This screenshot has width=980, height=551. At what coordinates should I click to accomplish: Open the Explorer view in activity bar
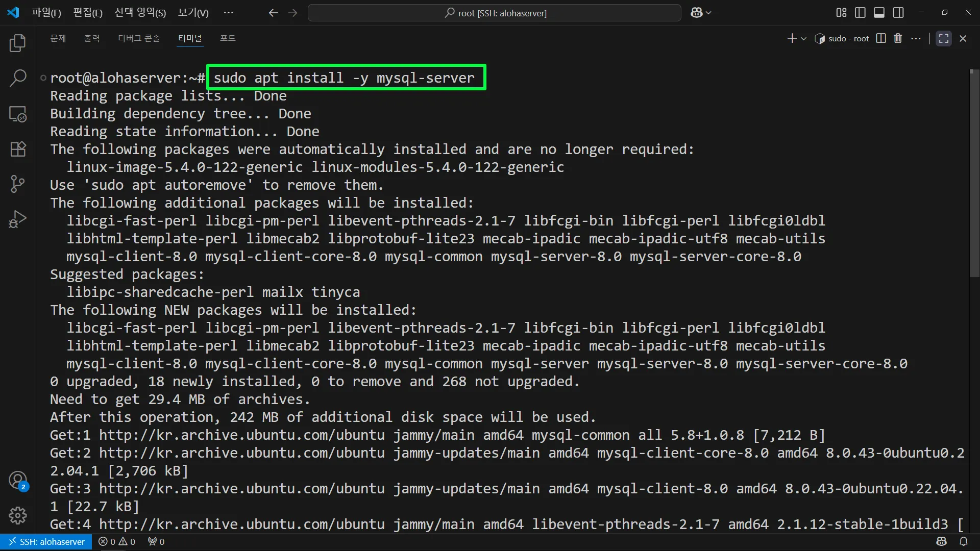tap(17, 43)
